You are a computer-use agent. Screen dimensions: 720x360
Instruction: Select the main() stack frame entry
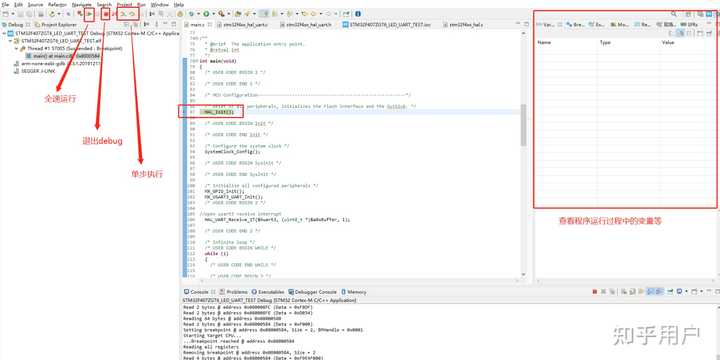click(63, 56)
